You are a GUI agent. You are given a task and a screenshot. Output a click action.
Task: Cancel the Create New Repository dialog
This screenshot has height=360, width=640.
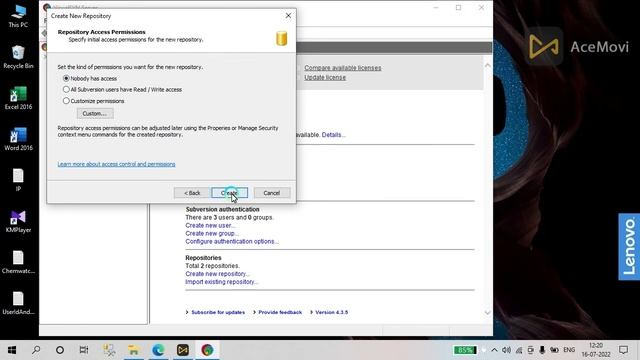(272, 193)
